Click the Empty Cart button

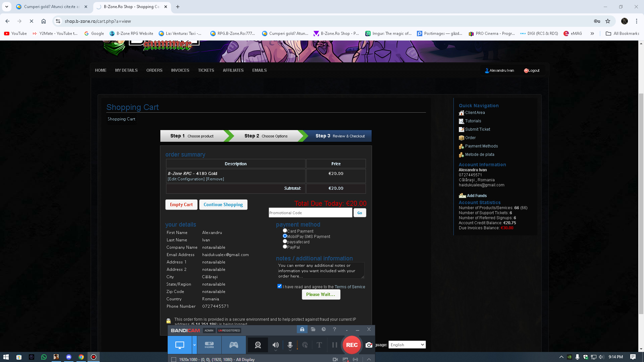181,205
